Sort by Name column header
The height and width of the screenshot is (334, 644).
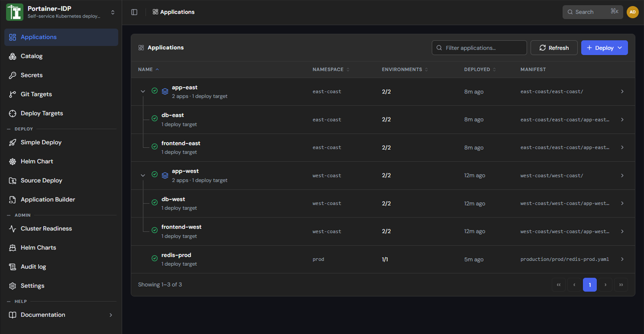click(149, 69)
